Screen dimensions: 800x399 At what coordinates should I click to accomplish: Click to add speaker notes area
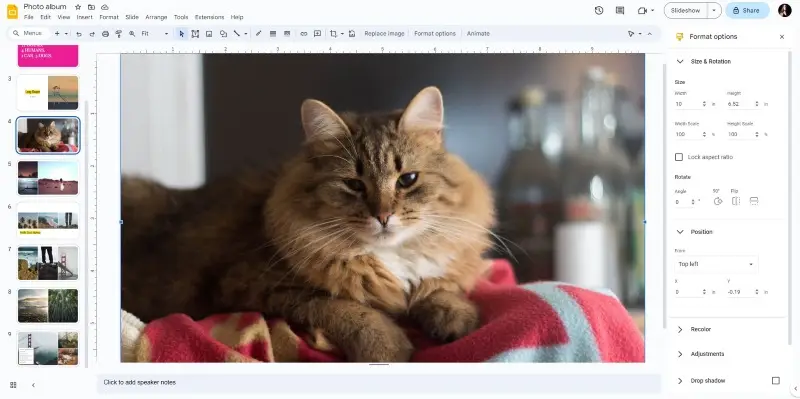point(378,383)
